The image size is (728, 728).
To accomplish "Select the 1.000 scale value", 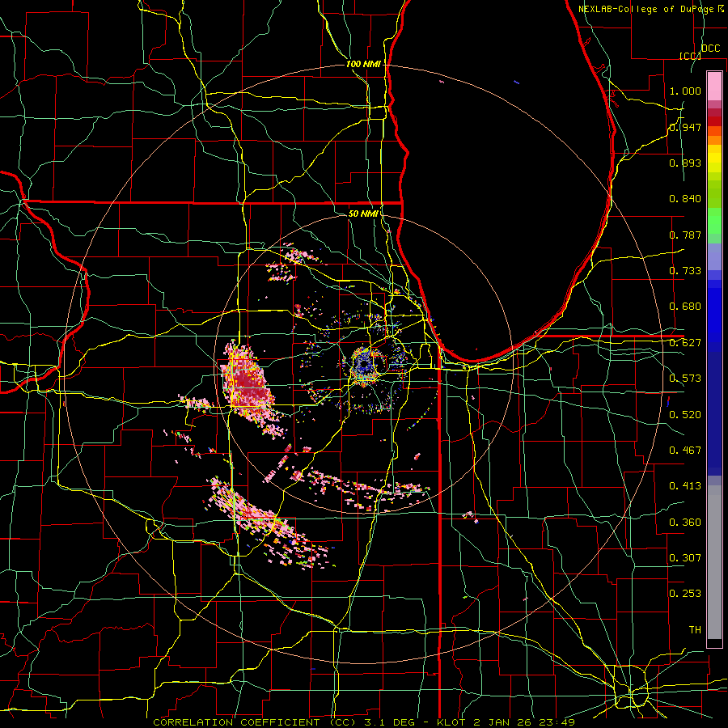I will tap(685, 91).
